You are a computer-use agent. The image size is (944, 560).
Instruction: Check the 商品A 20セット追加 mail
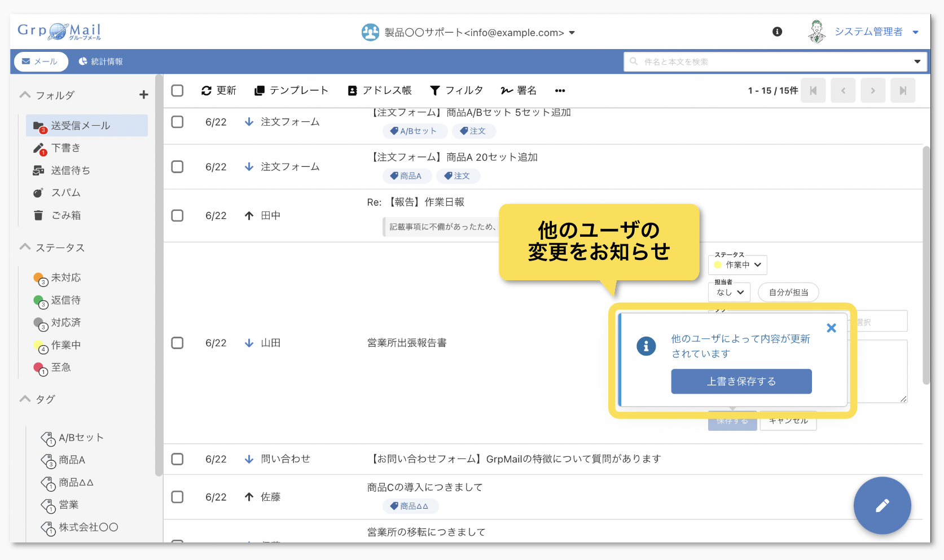point(177,166)
